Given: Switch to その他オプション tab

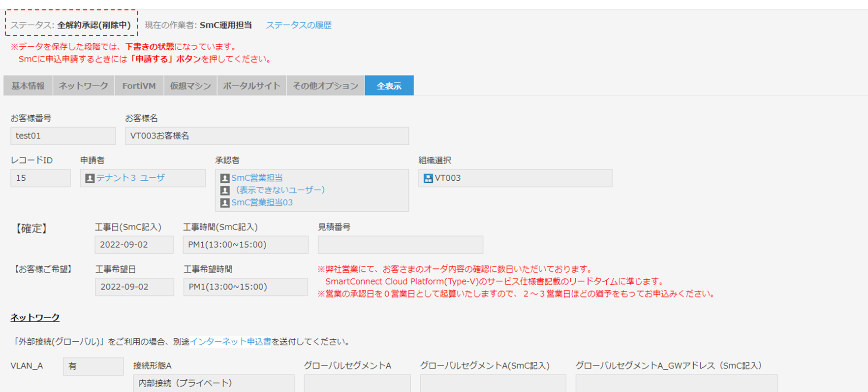Looking at the screenshot, I should 326,86.
